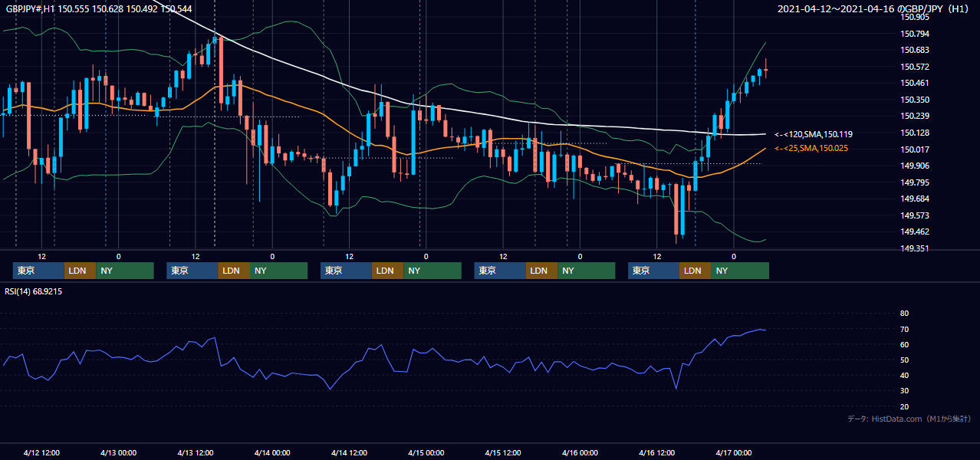This screenshot has width=980, height=460.
Task: Select the 4/13 00:00 date label
Action: point(118,453)
